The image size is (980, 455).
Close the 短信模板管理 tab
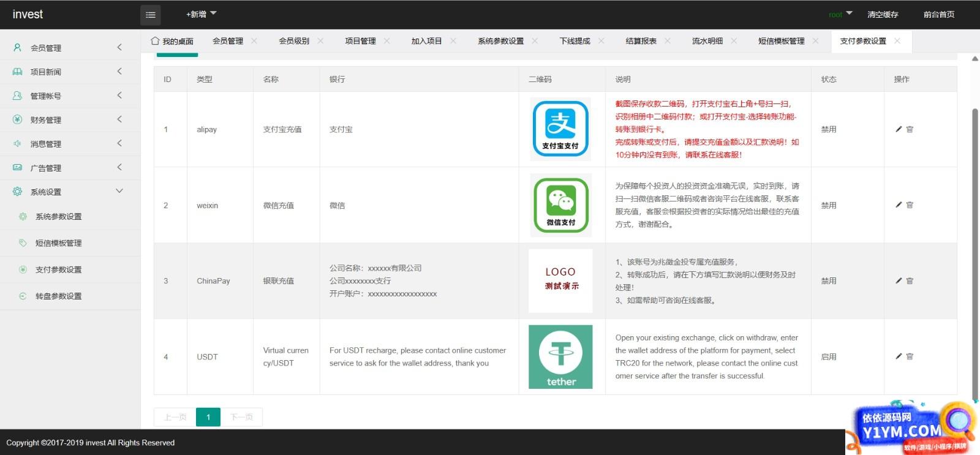[x=815, y=41]
